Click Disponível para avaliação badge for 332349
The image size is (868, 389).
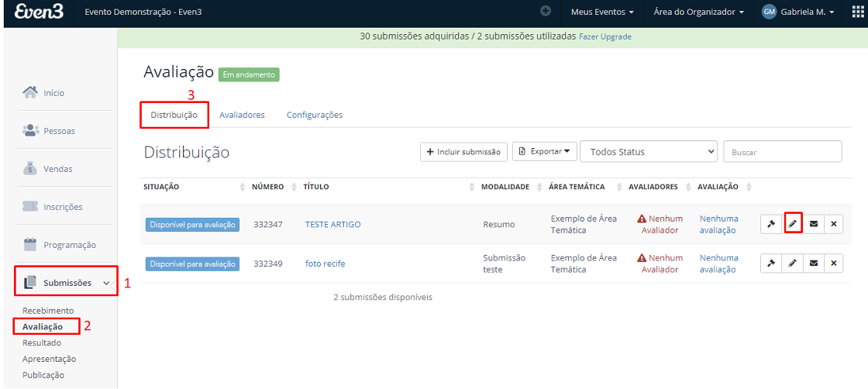click(x=193, y=263)
